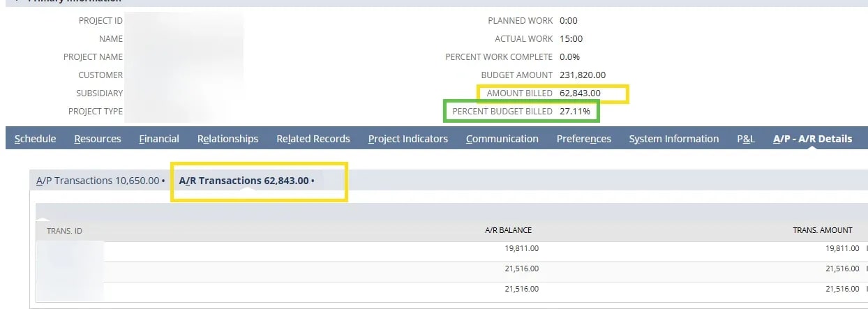The height and width of the screenshot is (325, 868).
Task: Select the Relationships tab
Action: (227, 139)
